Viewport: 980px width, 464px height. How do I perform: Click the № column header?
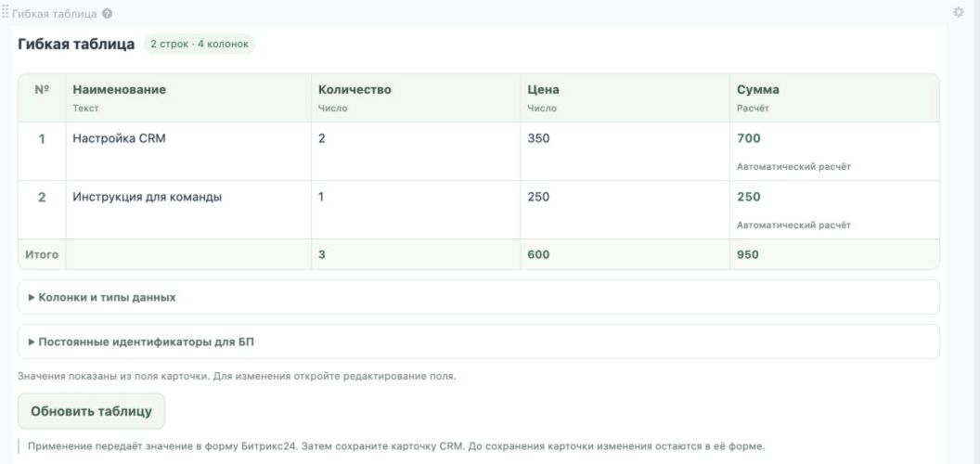pos(42,97)
